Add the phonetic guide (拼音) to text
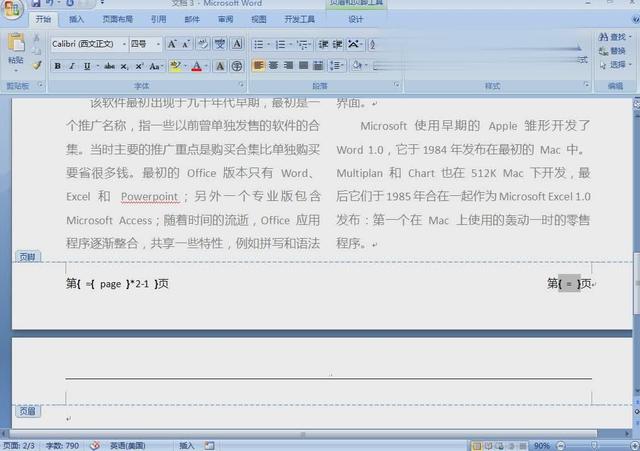 coord(220,44)
